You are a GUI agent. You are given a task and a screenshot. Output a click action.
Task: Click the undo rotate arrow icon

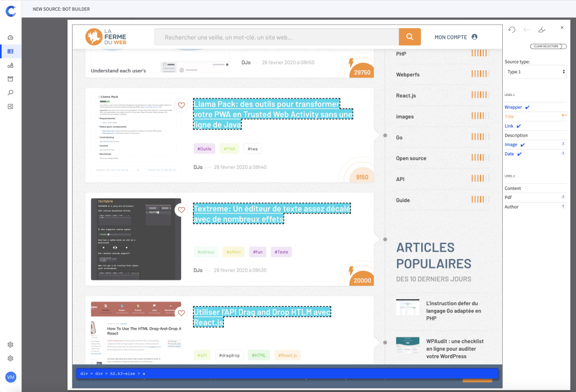click(512, 30)
